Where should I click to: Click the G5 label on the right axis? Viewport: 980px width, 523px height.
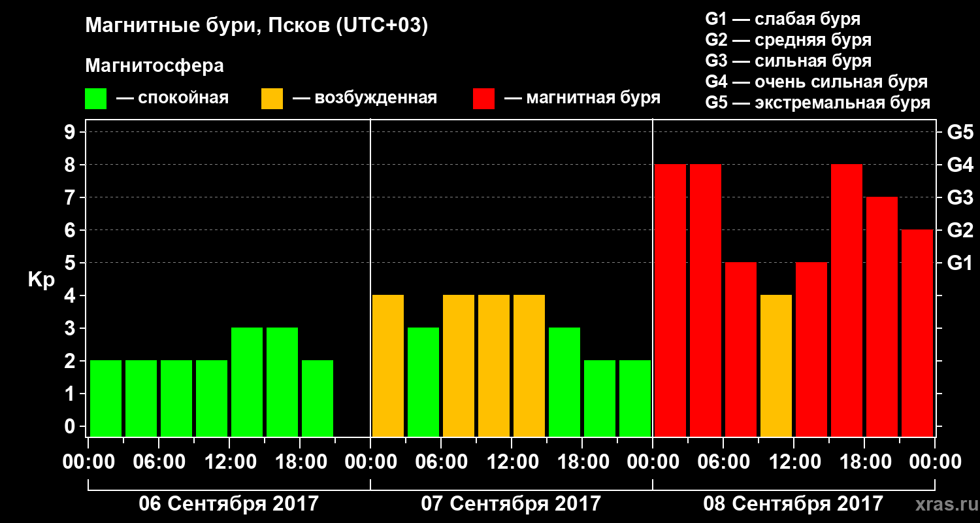point(960,132)
